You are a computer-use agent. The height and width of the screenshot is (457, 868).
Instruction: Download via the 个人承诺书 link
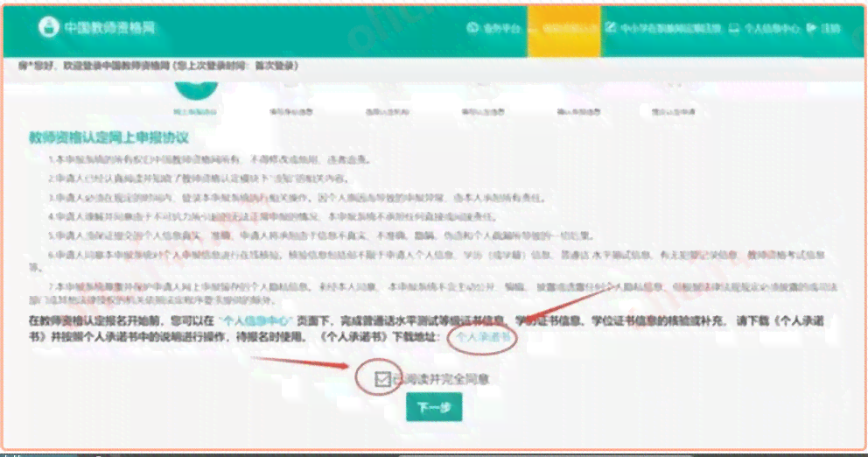[x=483, y=337]
